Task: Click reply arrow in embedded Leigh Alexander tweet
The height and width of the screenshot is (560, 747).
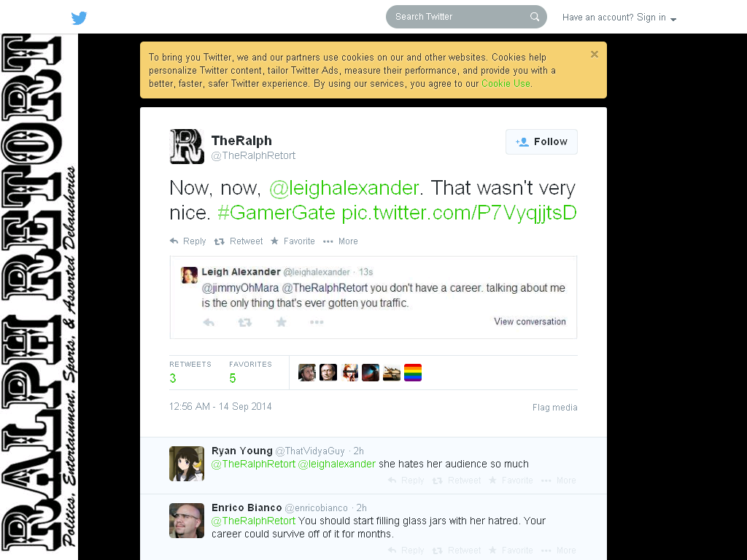Action: click(x=209, y=322)
